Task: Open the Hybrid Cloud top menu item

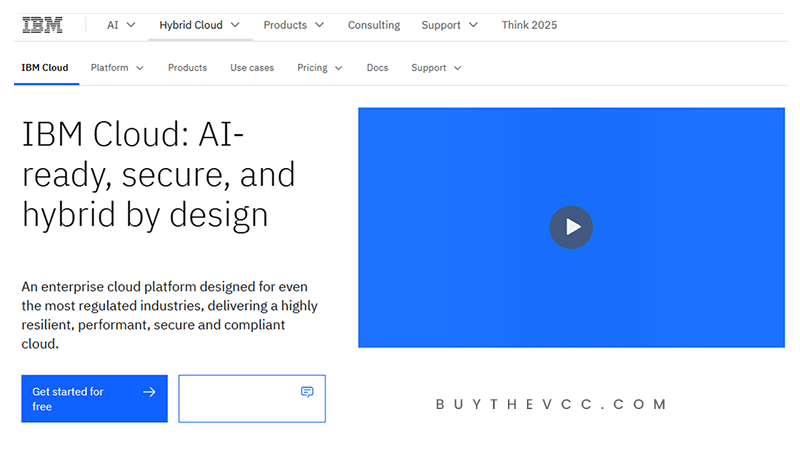Action: (x=191, y=25)
